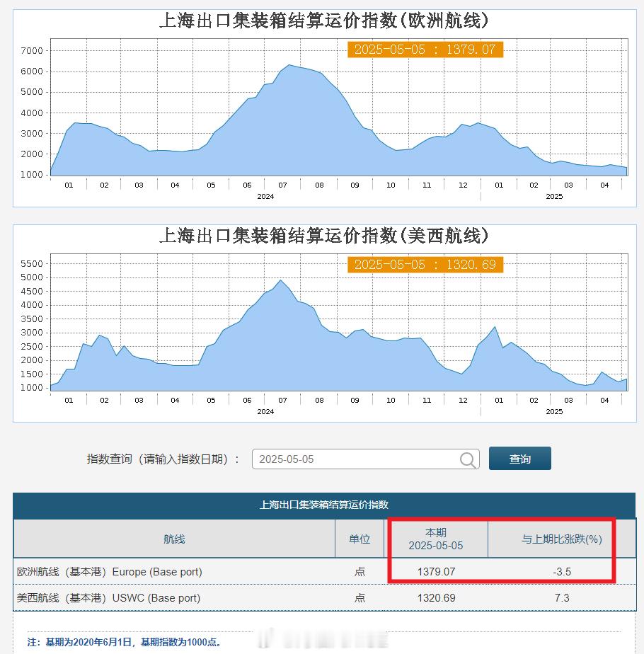644x654 pixels.
Task: Select the USWC (Base port) row label
Action: pyautogui.click(x=108, y=598)
